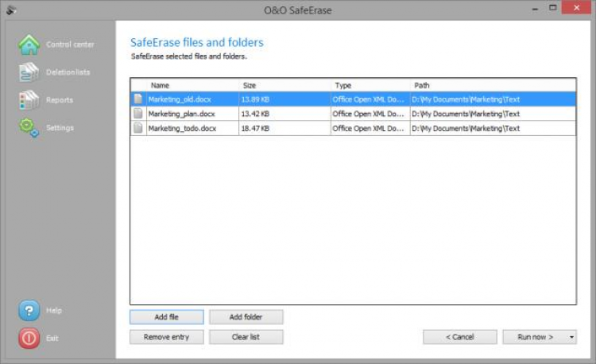Click the 13.89 KB size cell
596x364 pixels.
pos(284,99)
